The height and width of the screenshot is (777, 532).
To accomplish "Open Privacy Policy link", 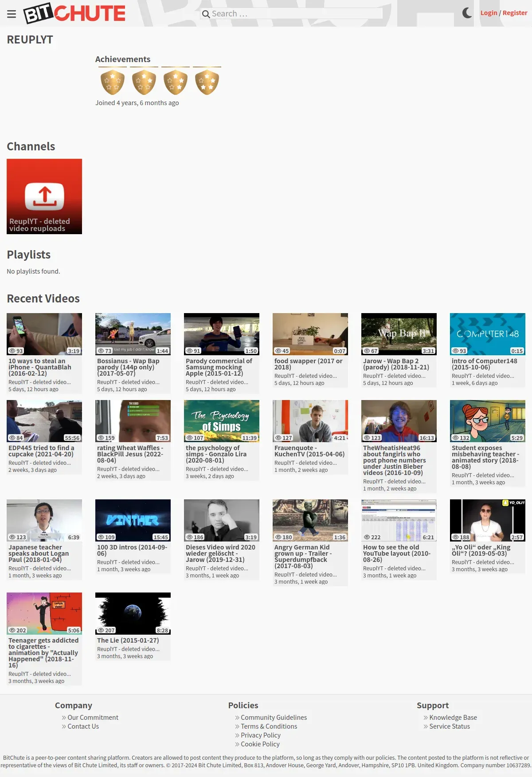I will 261,735.
